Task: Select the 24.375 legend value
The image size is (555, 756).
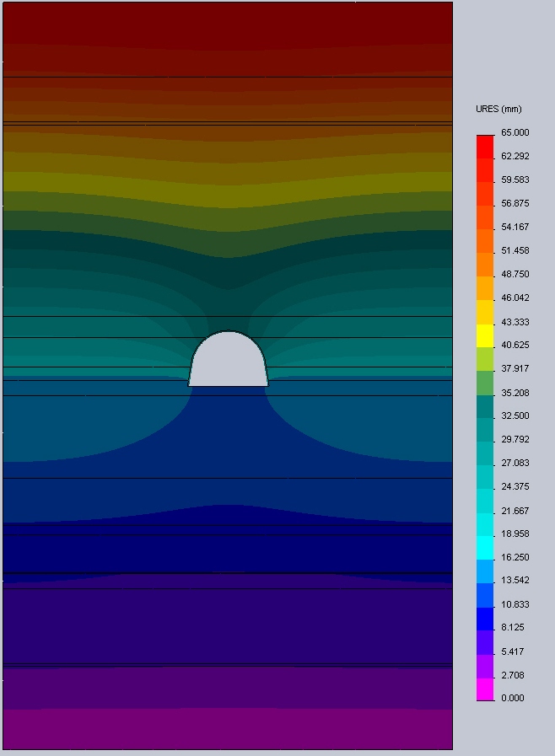Action: (515, 487)
